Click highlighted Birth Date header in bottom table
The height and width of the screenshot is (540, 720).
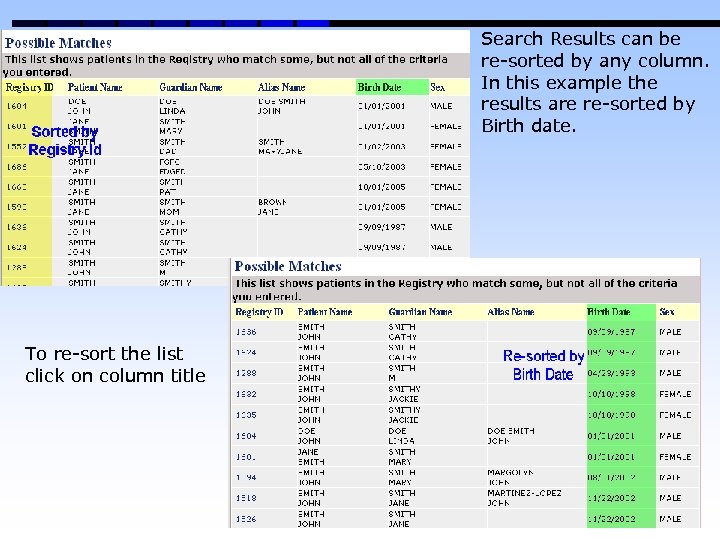(x=609, y=312)
